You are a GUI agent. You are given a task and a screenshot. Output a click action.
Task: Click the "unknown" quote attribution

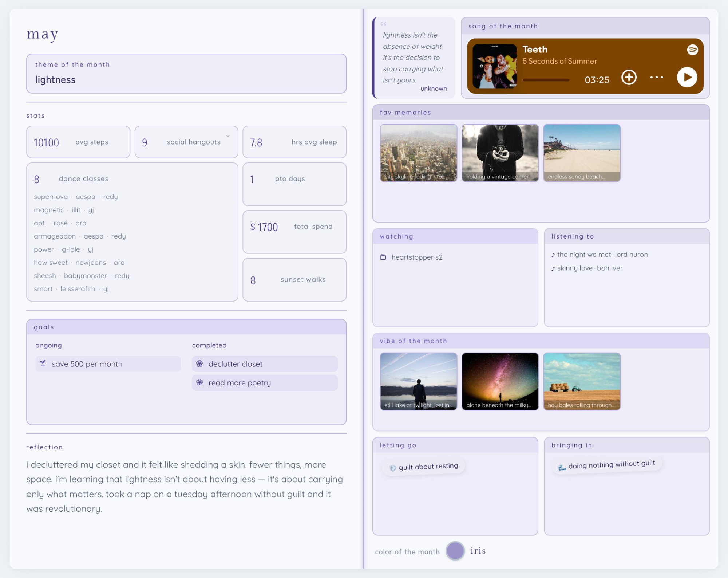(x=434, y=89)
